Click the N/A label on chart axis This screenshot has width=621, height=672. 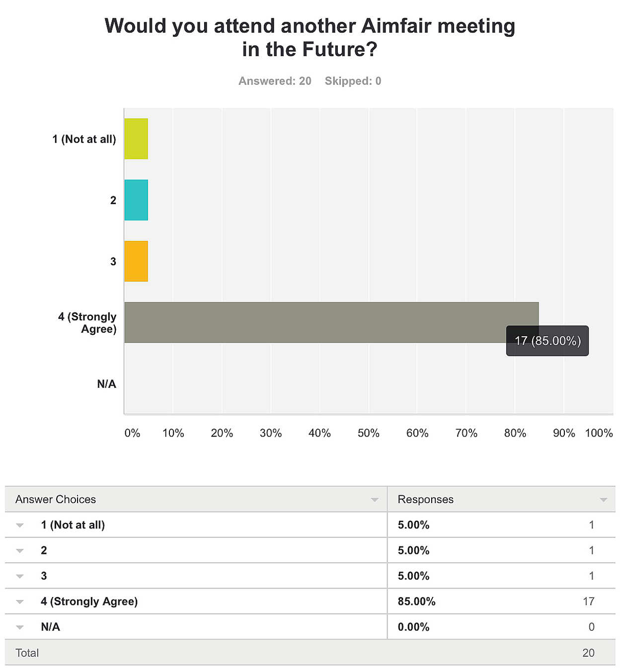pyautogui.click(x=106, y=384)
